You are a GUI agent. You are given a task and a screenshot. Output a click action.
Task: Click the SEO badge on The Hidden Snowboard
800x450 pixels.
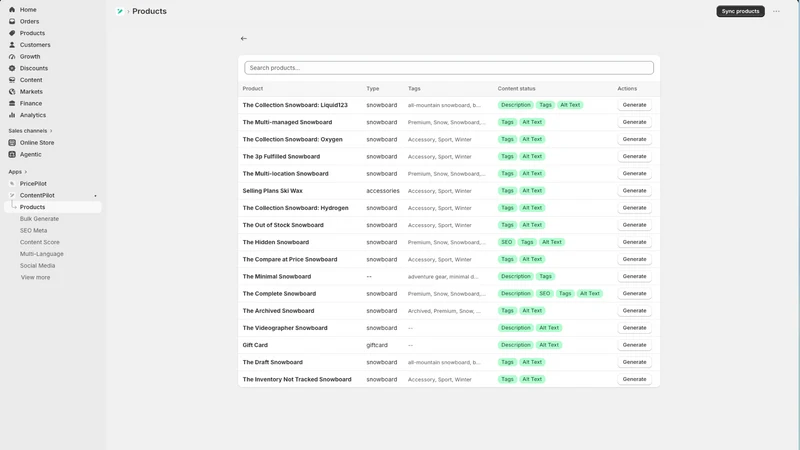[506, 242]
